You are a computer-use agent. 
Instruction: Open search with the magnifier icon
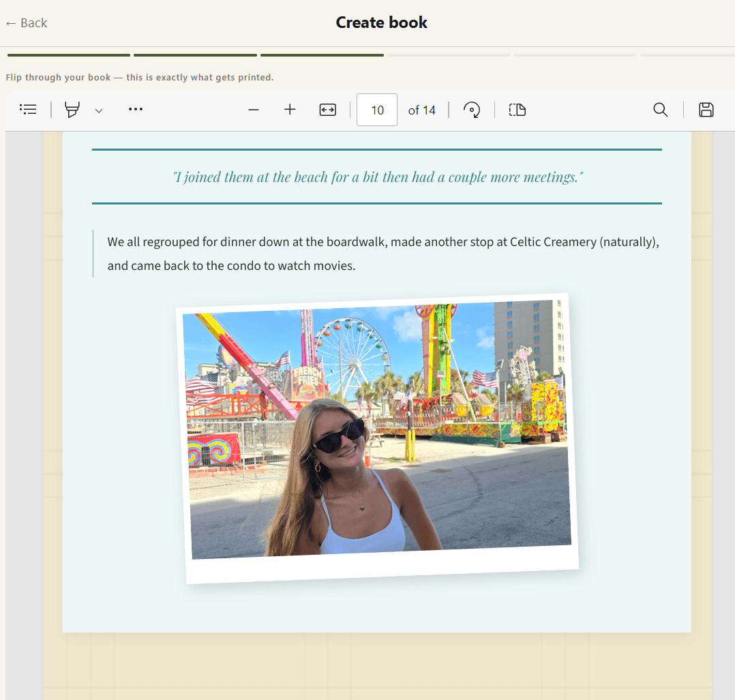(661, 110)
